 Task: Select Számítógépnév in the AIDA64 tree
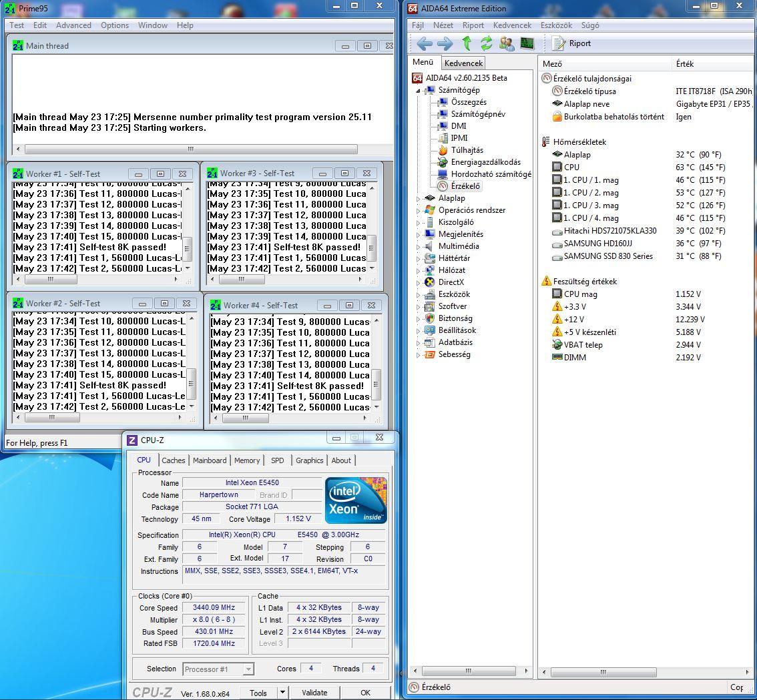(478, 114)
